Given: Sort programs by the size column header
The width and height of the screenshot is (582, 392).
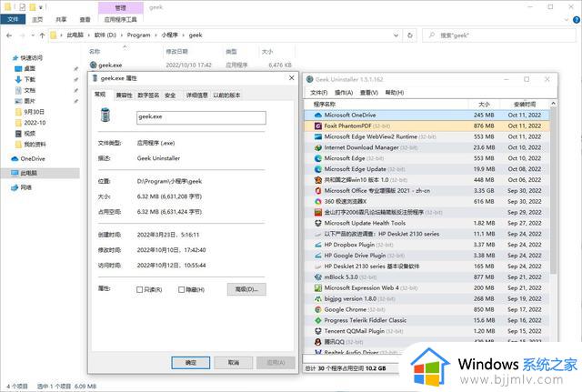Looking at the screenshot, I should [x=484, y=105].
